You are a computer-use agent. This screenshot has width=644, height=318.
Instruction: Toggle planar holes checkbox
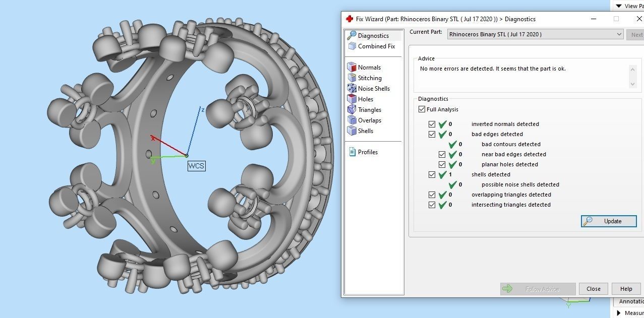[x=442, y=164]
